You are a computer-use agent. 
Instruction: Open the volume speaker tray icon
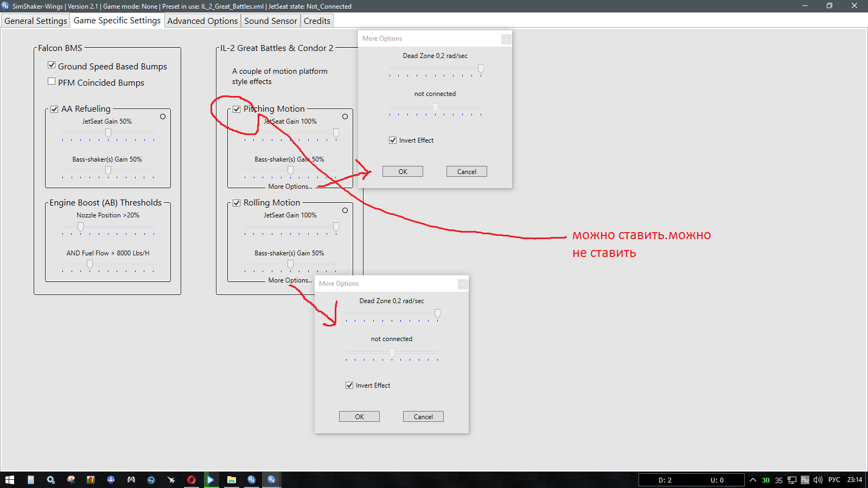(818, 480)
